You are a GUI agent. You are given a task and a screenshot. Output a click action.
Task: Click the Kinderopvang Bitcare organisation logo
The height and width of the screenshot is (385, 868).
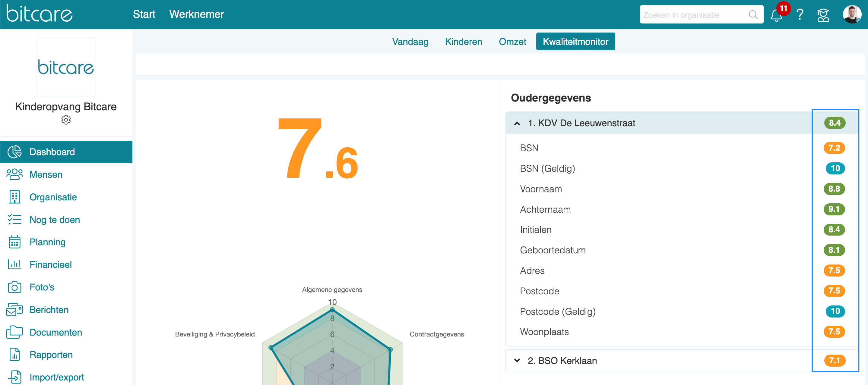(x=66, y=67)
